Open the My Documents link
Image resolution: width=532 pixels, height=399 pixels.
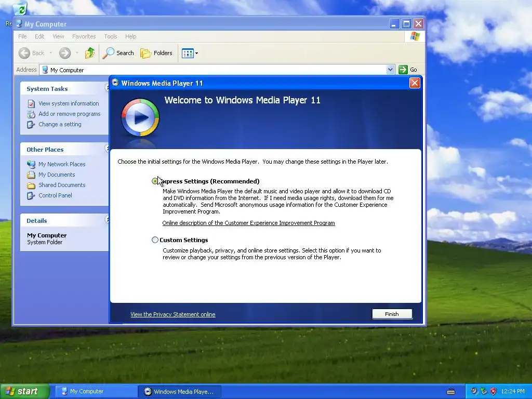57,175
